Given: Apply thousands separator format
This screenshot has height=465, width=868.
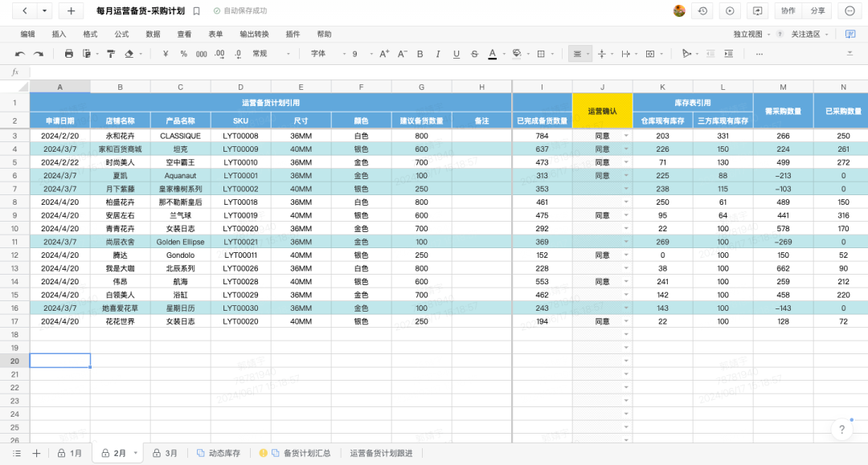Looking at the screenshot, I should (202, 54).
